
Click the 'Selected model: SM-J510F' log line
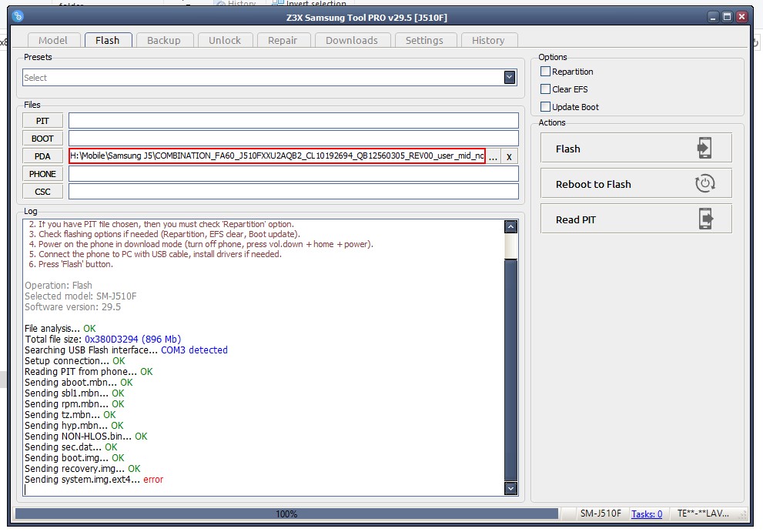point(81,296)
